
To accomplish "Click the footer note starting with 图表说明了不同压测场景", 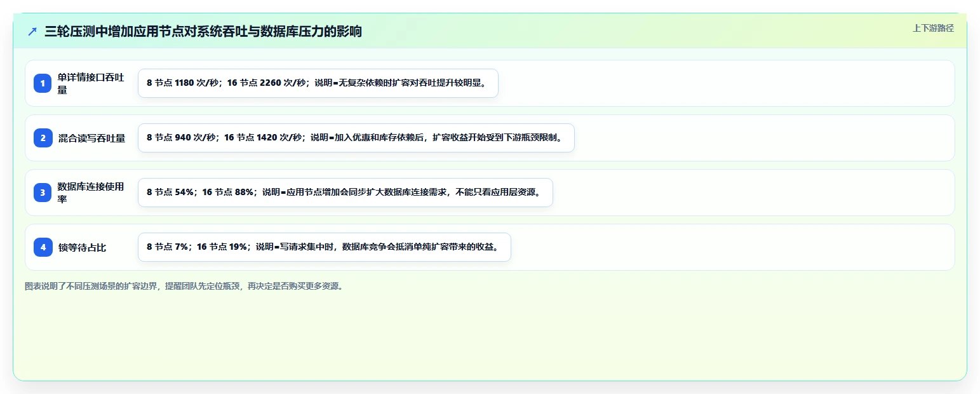I will point(185,286).
